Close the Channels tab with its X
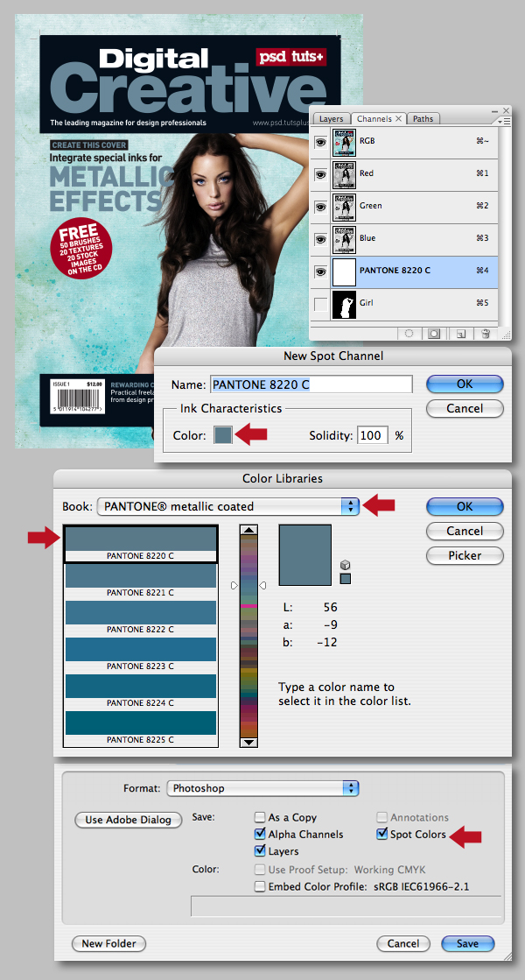This screenshot has height=980, width=525. pos(400,119)
